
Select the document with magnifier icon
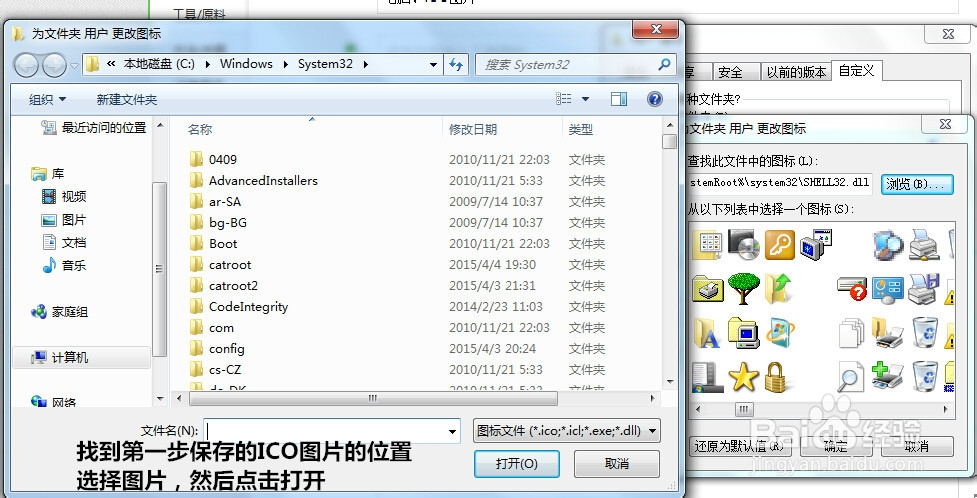pyautogui.click(x=851, y=376)
